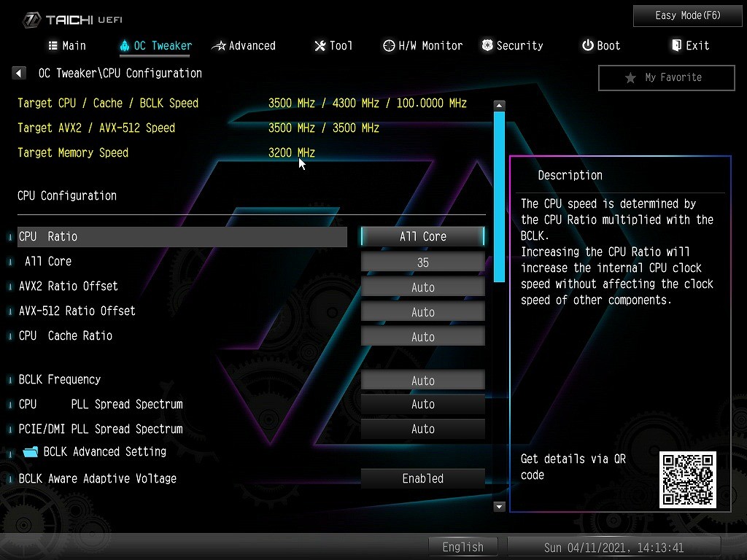
Task: Click Get details via QR code text
Action: (573, 467)
